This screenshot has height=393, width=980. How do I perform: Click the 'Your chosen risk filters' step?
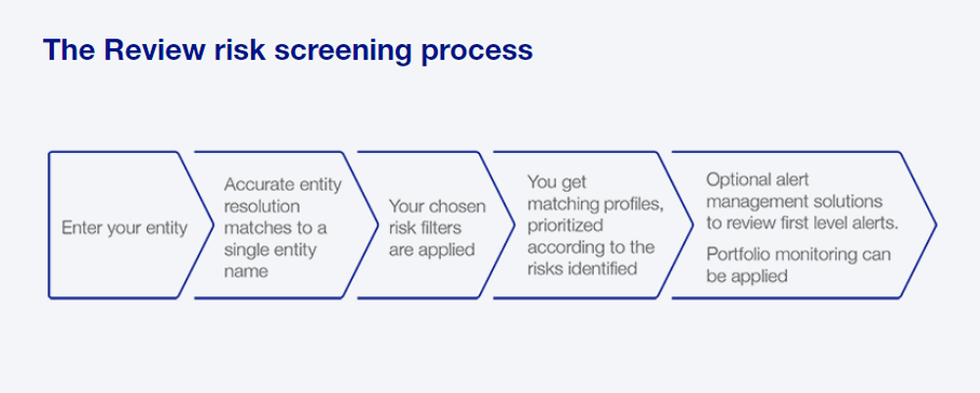click(436, 225)
